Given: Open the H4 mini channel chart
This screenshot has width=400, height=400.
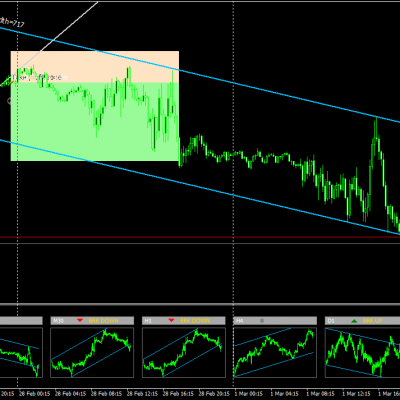Looking at the screenshot, I should [x=275, y=353].
